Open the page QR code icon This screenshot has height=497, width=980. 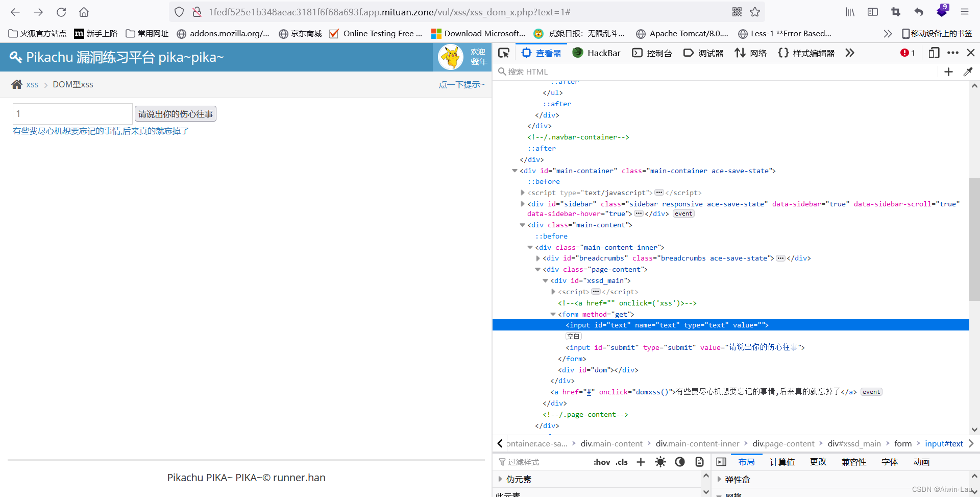[x=737, y=12]
